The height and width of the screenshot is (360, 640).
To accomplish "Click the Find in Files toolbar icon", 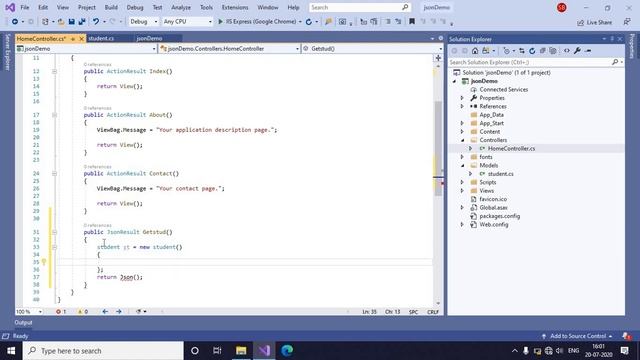I will 328,22.
